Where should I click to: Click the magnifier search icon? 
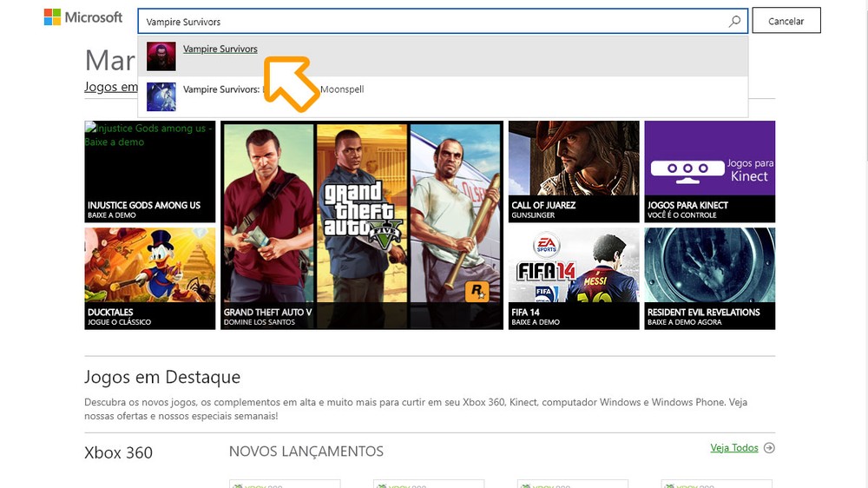click(x=734, y=22)
